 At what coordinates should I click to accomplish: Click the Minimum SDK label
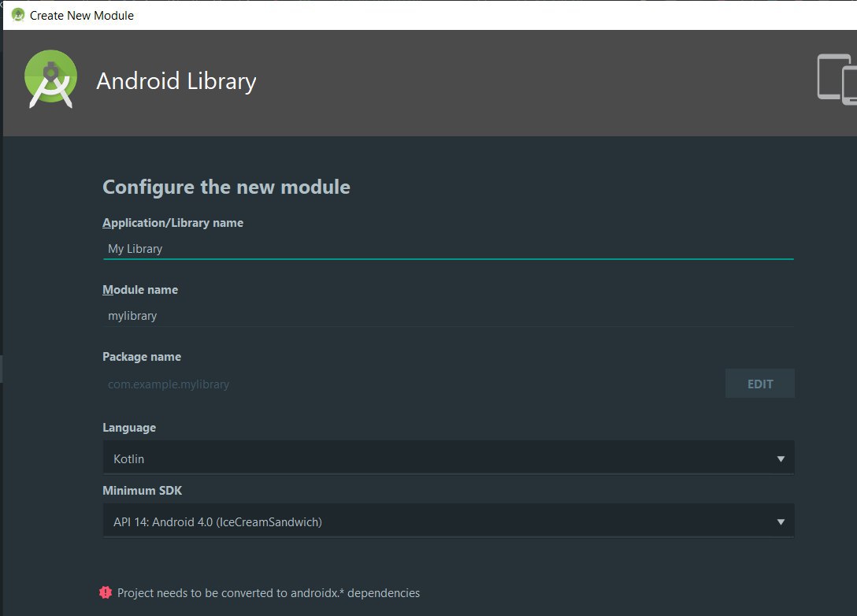pyautogui.click(x=142, y=490)
